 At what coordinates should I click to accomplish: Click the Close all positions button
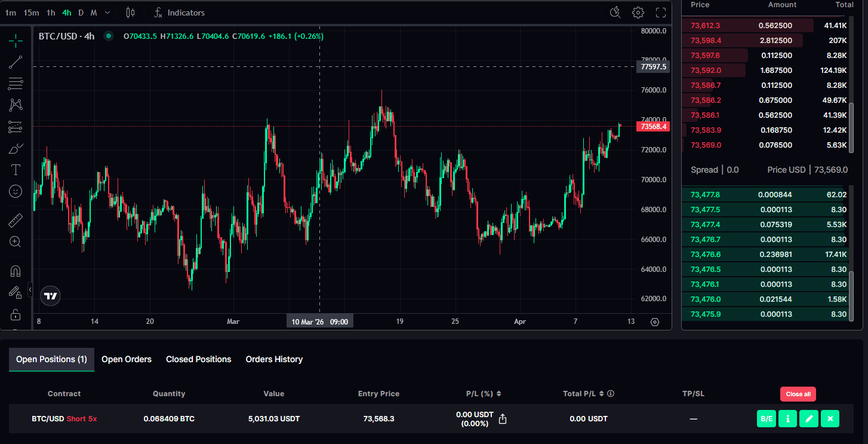[798, 394]
